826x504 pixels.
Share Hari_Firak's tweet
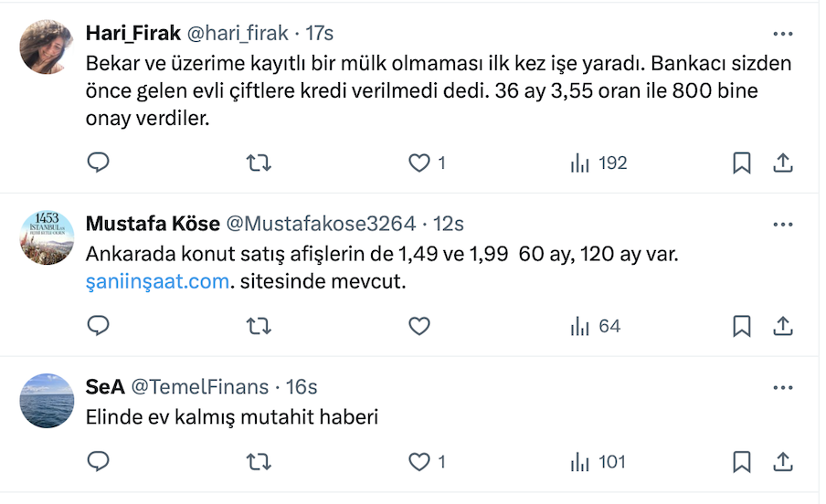coord(782,163)
